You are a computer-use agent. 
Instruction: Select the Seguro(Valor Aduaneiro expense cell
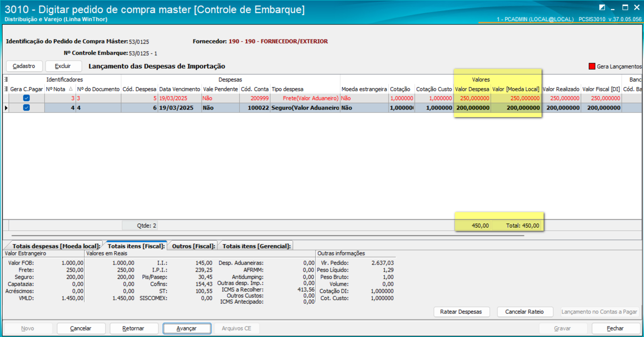pos(305,108)
